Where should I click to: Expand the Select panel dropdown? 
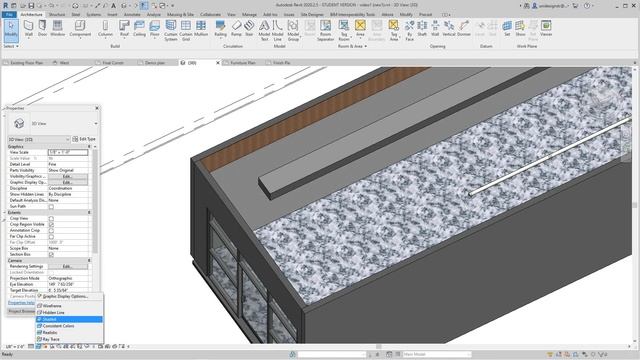11,46
